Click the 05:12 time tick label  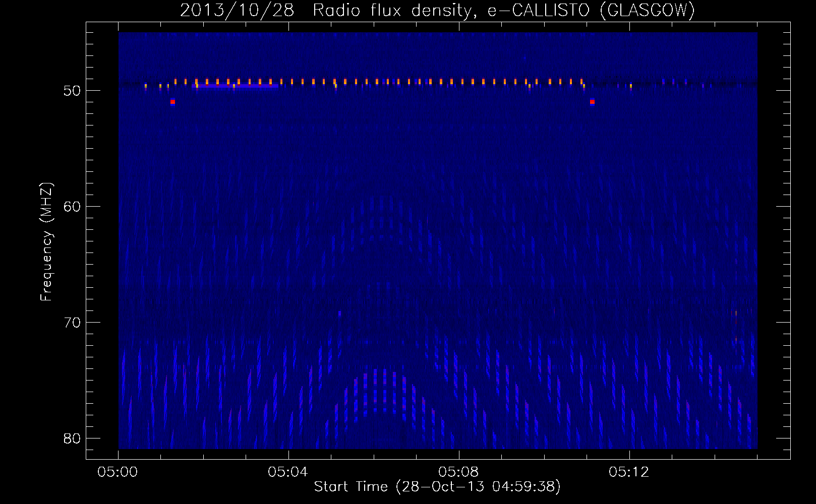(x=629, y=472)
